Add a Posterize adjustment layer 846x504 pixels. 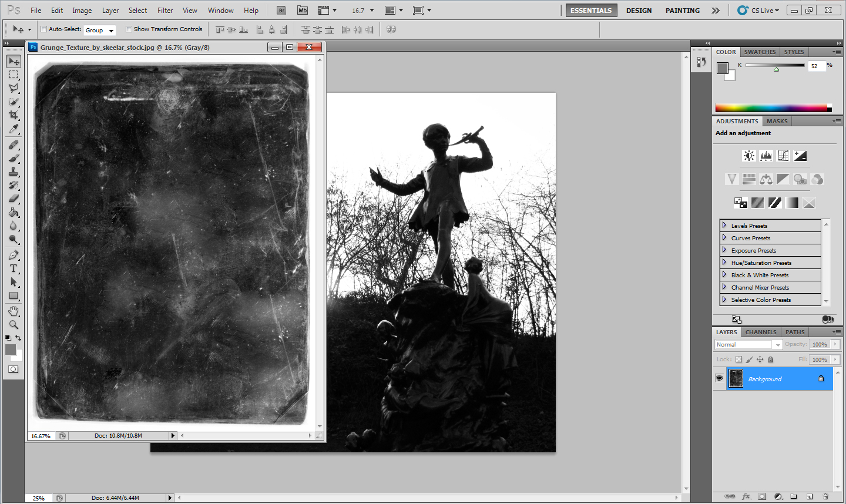758,203
